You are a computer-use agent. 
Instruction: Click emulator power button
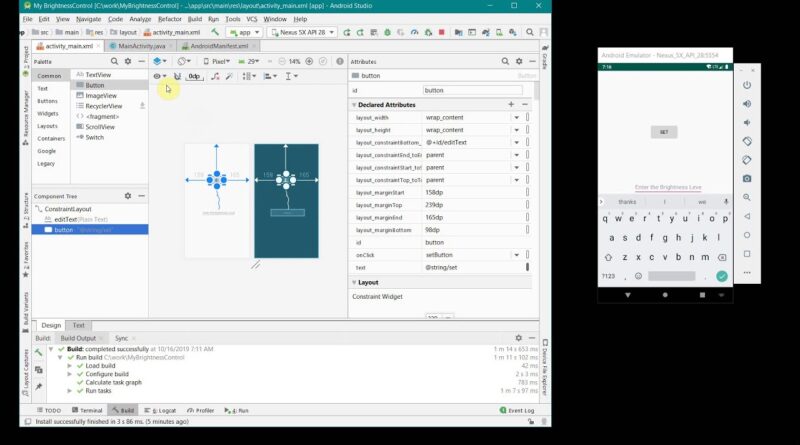[747, 85]
